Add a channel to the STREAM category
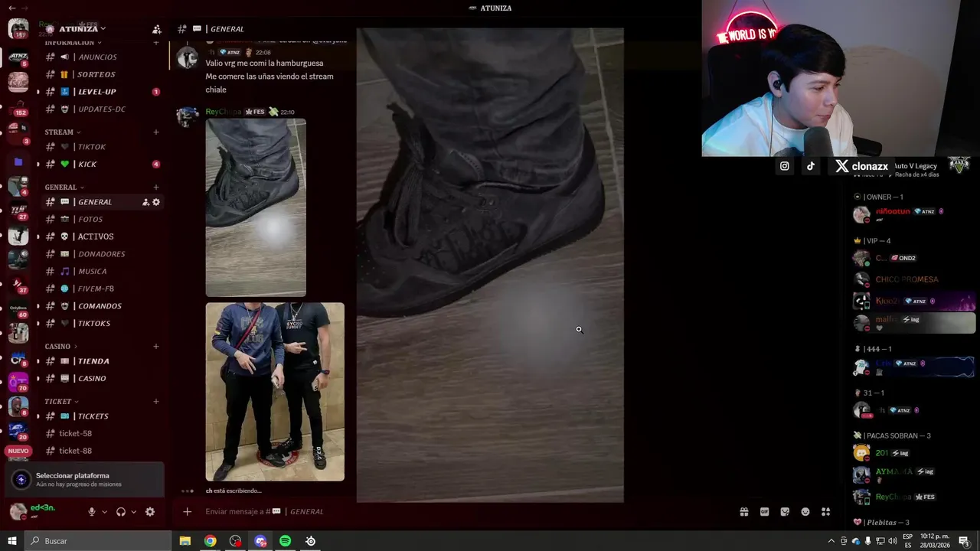This screenshot has height=551, width=980. [x=156, y=132]
